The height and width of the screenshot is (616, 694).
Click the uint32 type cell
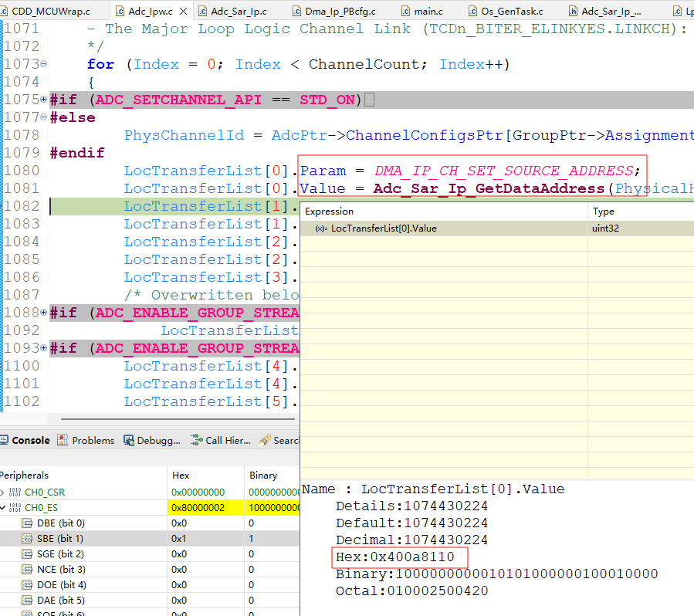click(x=605, y=228)
